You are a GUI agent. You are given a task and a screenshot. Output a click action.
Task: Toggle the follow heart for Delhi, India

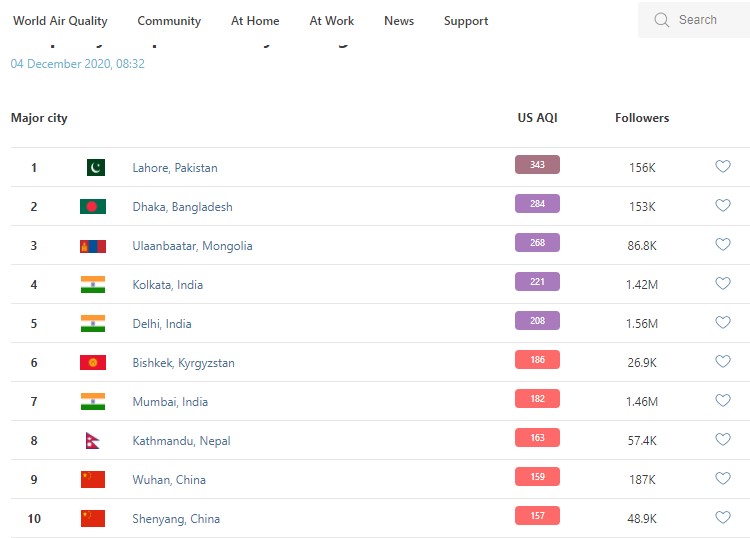click(x=723, y=323)
